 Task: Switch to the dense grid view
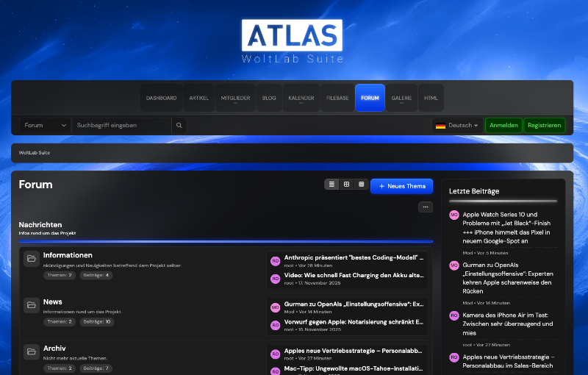click(360, 185)
